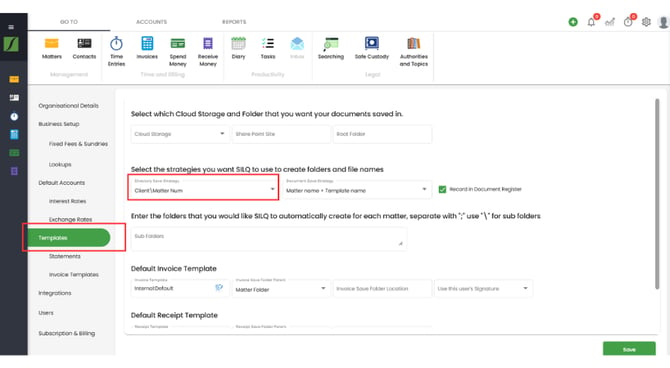Screen dimensions: 670x368
Task: Click the green add plus icon
Action: coord(573,22)
